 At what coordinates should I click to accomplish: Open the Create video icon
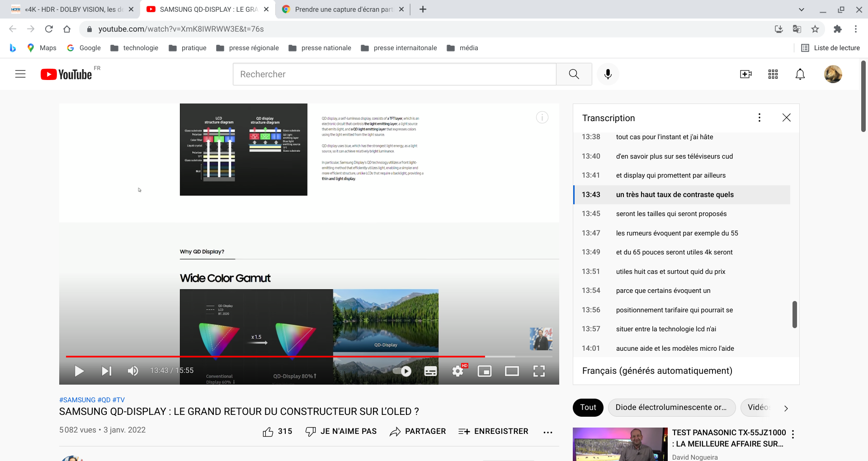click(x=745, y=74)
